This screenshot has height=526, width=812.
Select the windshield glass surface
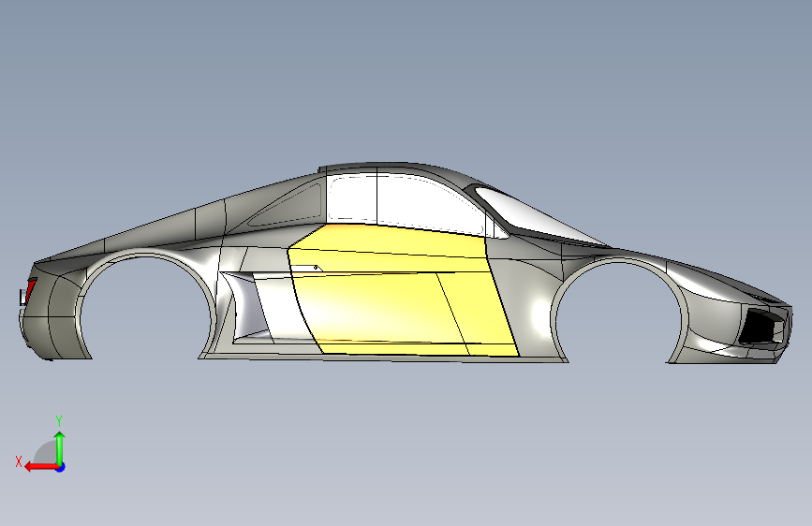539,217
